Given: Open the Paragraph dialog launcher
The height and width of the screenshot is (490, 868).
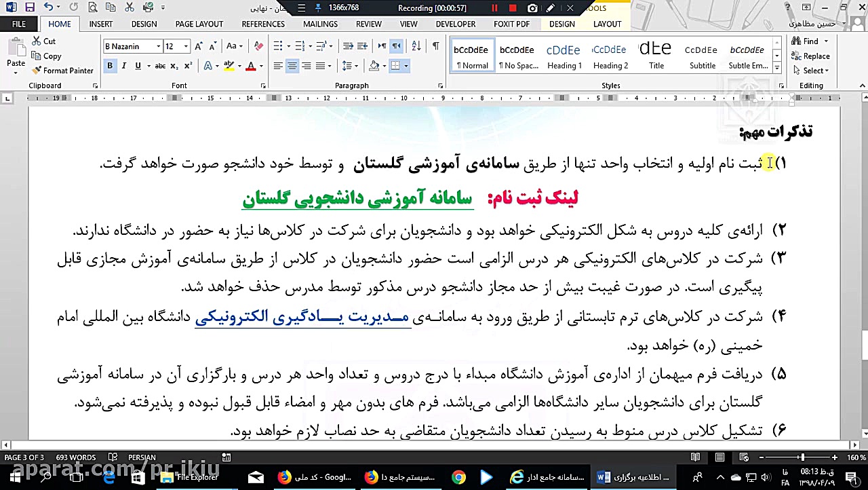Looking at the screenshot, I should [x=441, y=86].
